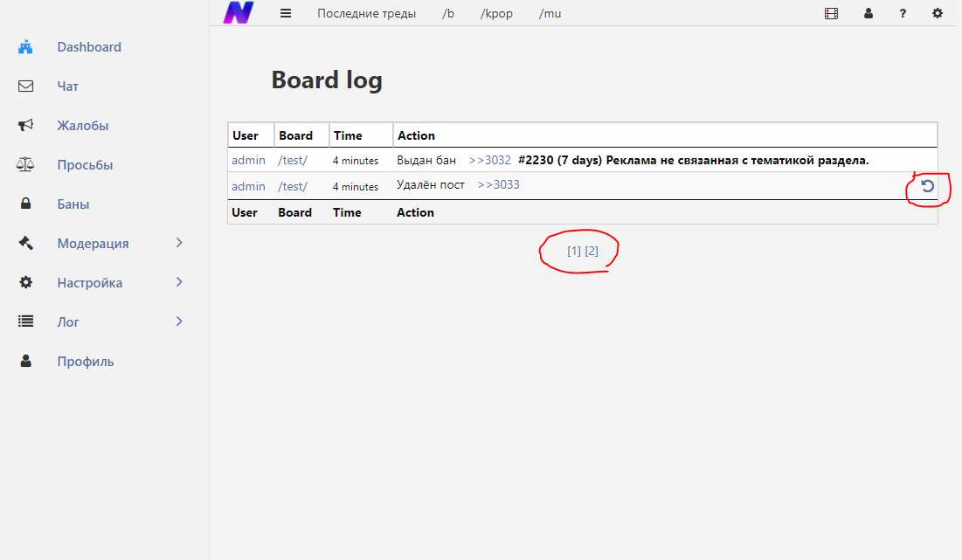Click the question mark help icon
Screen dimensions: 962x560
903,14
